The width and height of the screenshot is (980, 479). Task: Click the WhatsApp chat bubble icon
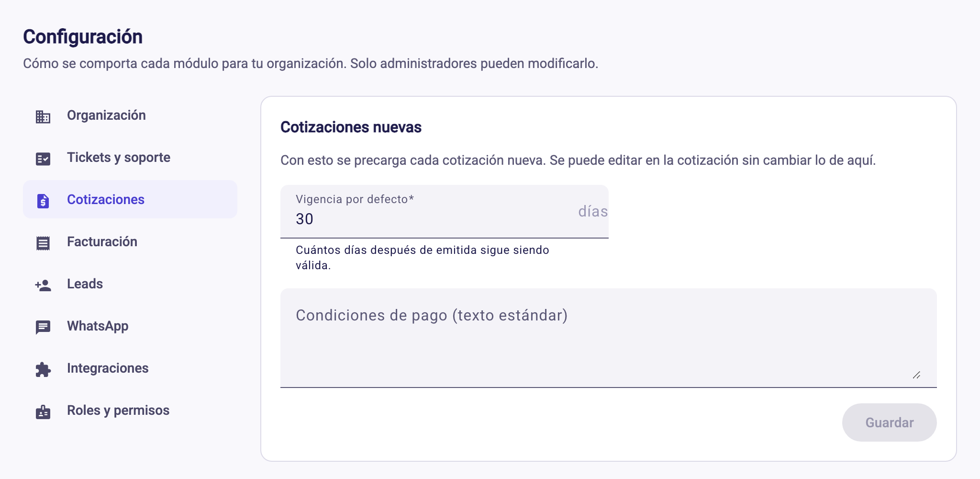click(x=43, y=327)
